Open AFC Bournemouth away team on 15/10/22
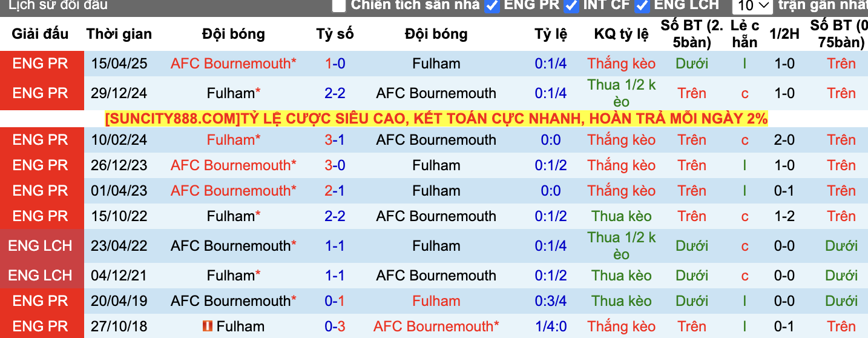The width and height of the screenshot is (868, 338). [x=436, y=216]
